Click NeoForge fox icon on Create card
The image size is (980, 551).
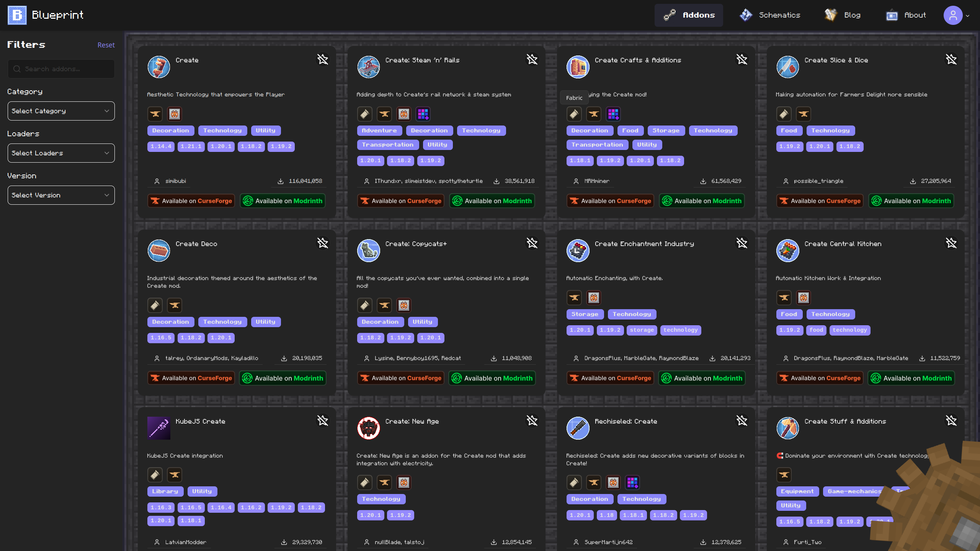coord(175,114)
